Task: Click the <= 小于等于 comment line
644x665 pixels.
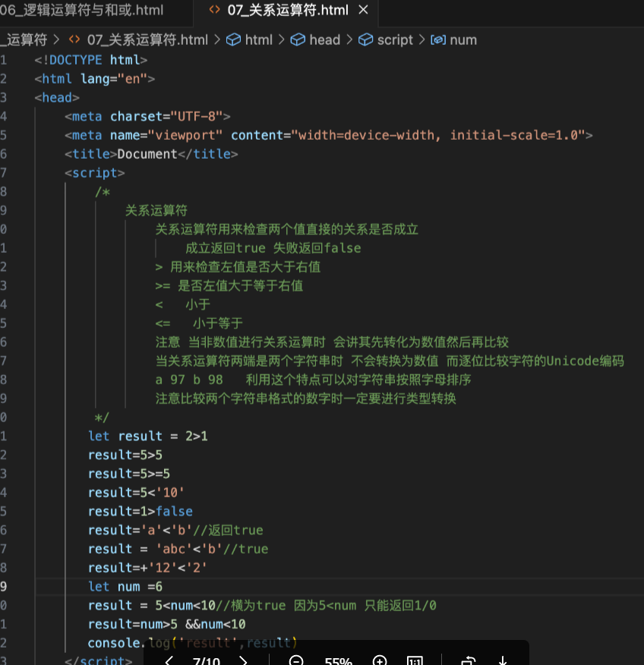Action: 199,323
